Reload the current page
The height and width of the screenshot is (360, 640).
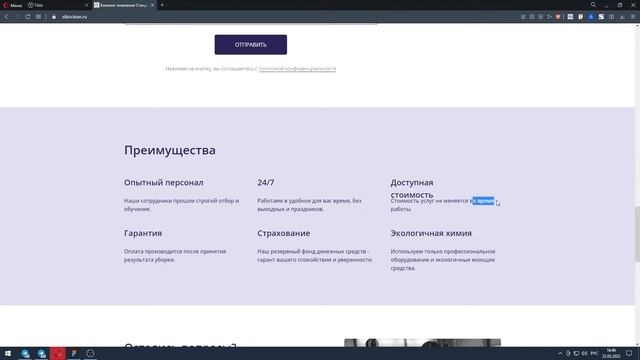click(x=28, y=17)
